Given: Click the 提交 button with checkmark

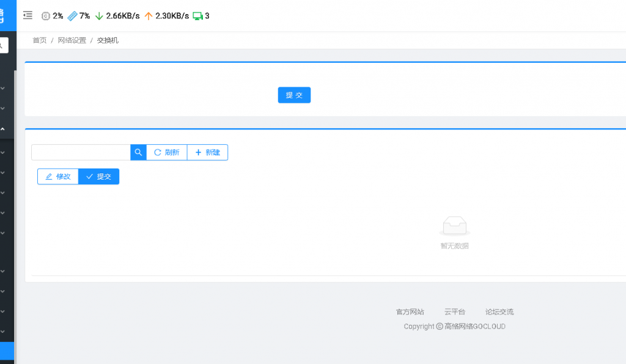Looking at the screenshot, I should (x=99, y=177).
